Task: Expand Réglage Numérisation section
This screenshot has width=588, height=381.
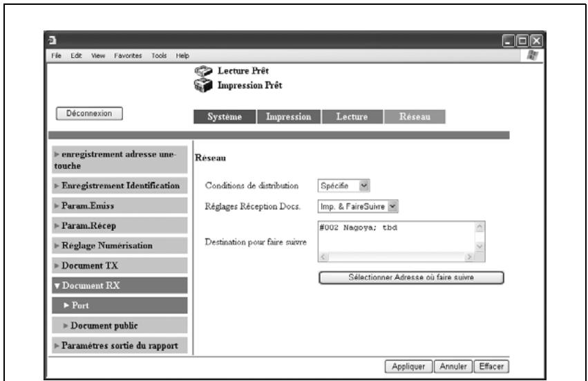Action: pos(120,245)
